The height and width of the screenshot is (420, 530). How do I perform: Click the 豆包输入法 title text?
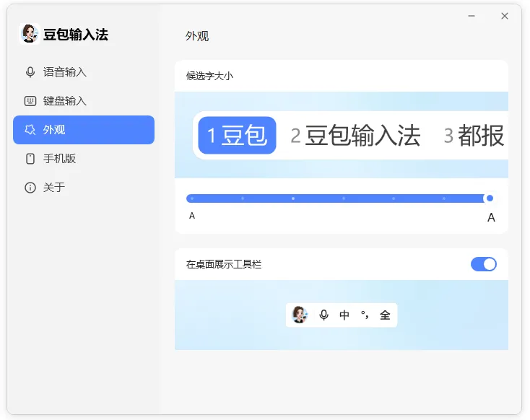click(76, 35)
